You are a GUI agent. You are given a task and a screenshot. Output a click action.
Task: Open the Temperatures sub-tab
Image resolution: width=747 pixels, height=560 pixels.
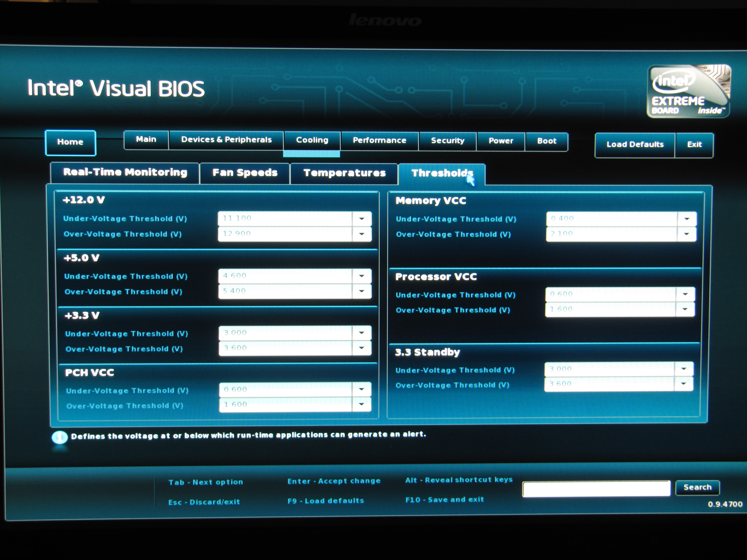[x=344, y=173]
